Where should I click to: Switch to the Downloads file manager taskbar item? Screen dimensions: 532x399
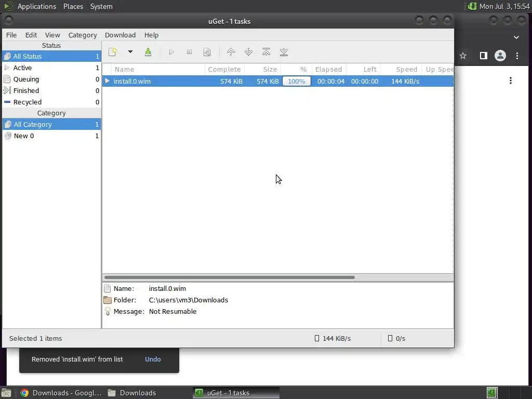pyautogui.click(x=132, y=393)
